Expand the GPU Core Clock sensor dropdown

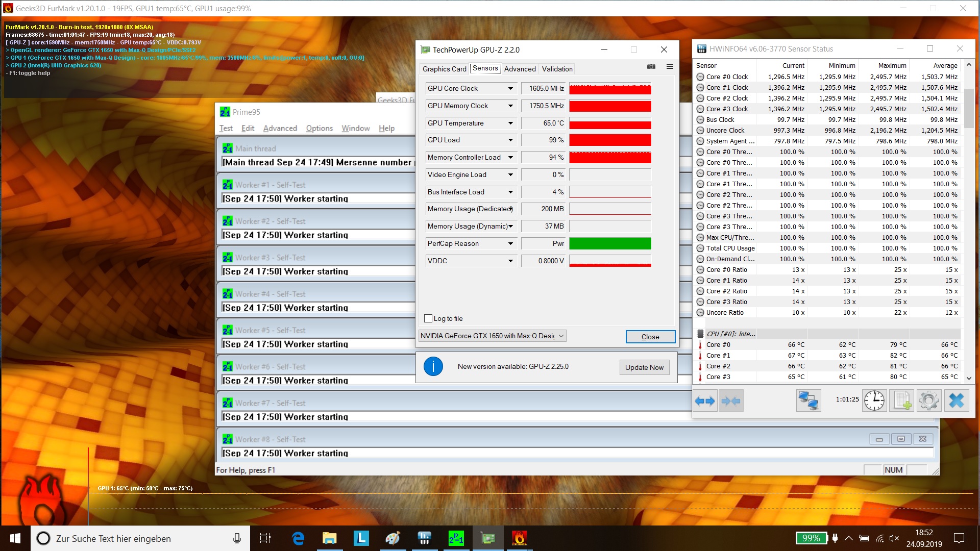pos(510,89)
